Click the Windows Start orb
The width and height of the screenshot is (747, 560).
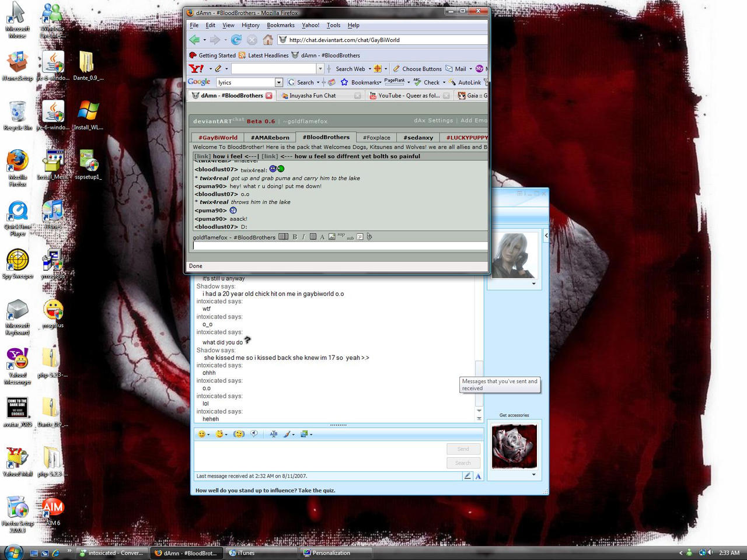point(13,552)
